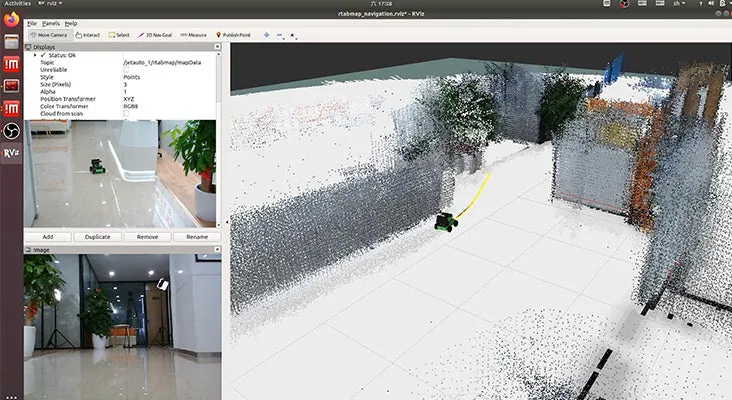Open OBS Studio from the dock
Screen dimensions: 732x400
(x=11, y=131)
